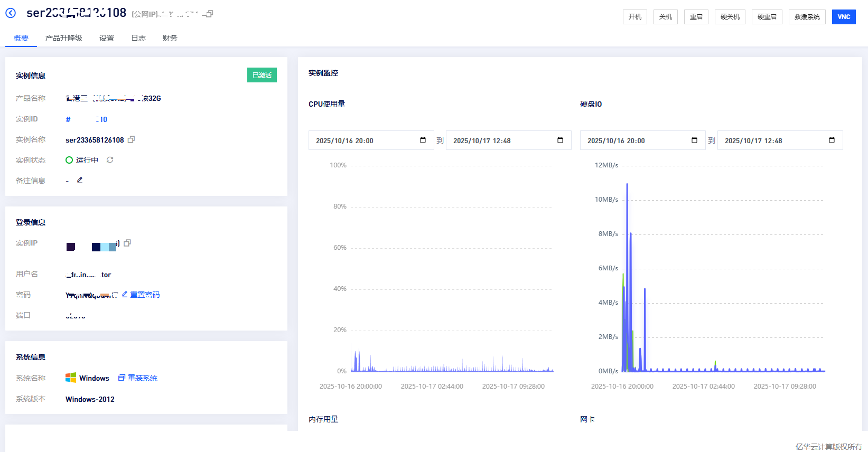The image size is (868, 452).
Task: Open CPU start date calendar picker
Action: pyautogui.click(x=423, y=140)
